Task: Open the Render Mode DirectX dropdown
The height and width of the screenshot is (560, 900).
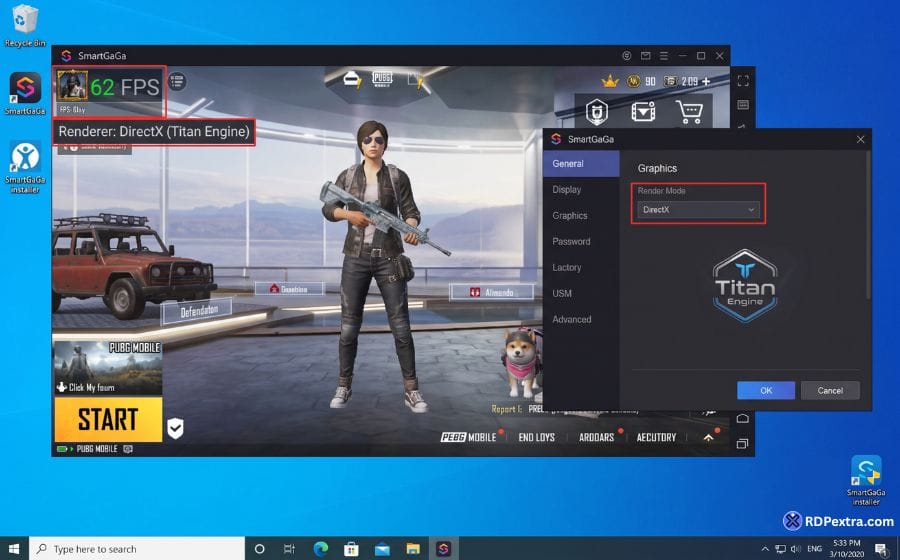Action: pyautogui.click(x=699, y=210)
